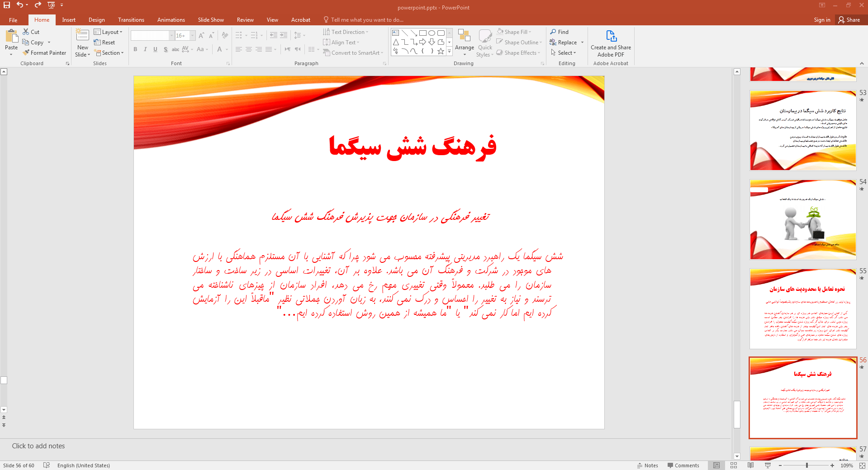This screenshot has height=470, width=868.
Task: Toggle Underline formatting
Action: pos(155,49)
